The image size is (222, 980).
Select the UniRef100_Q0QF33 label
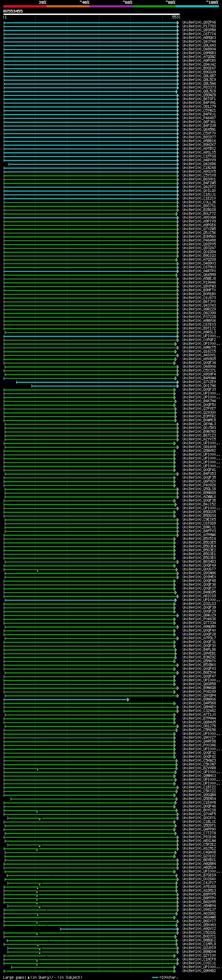[x=199, y=390]
